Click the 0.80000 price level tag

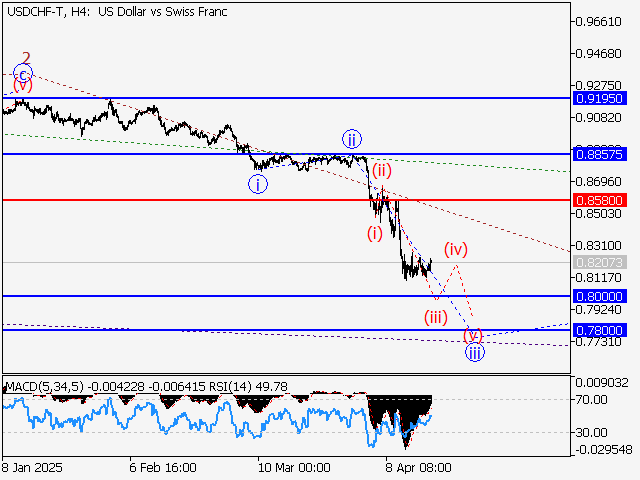coord(600,296)
